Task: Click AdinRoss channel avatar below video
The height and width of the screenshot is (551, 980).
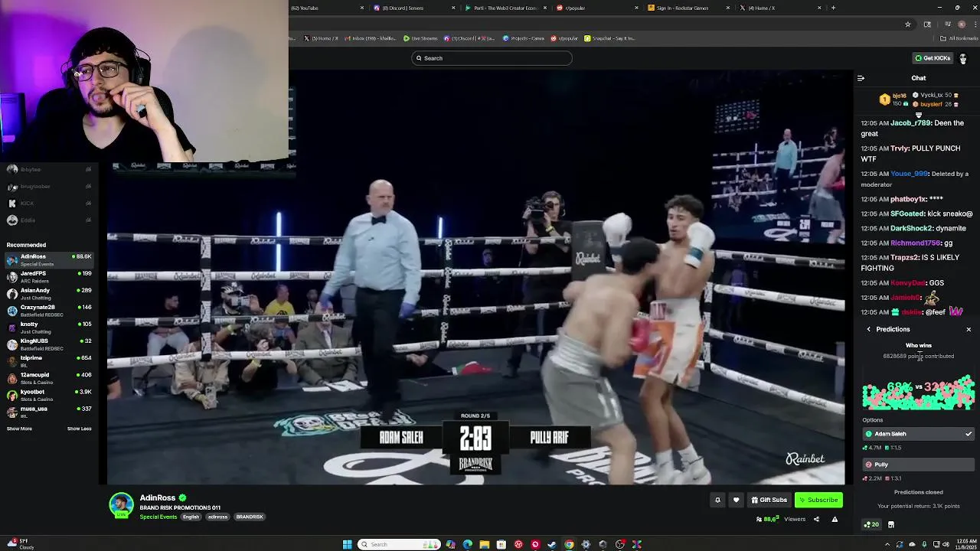Action: point(121,506)
